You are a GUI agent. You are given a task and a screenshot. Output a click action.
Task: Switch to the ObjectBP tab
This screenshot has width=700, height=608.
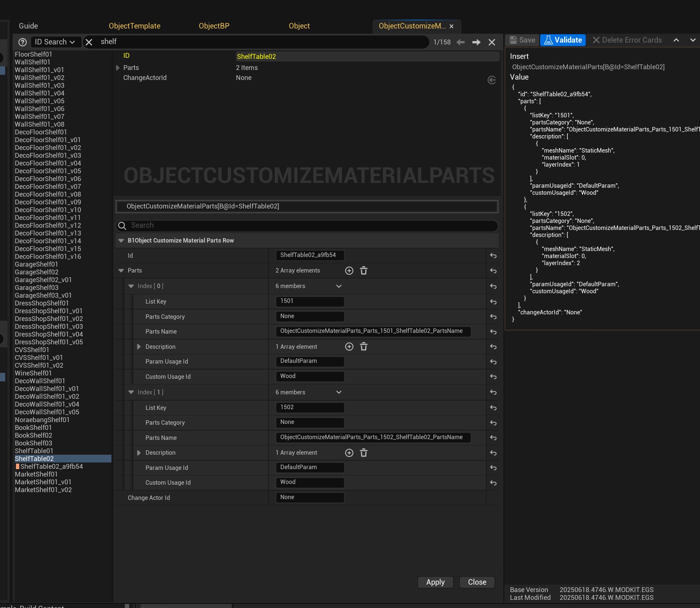214,26
